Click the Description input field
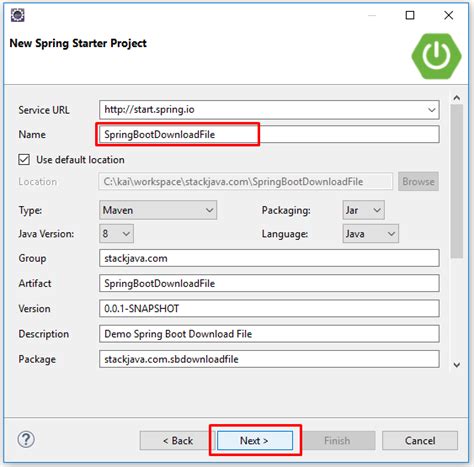Image resolution: width=474 pixels, height=467 pixels. click(269, 334)
